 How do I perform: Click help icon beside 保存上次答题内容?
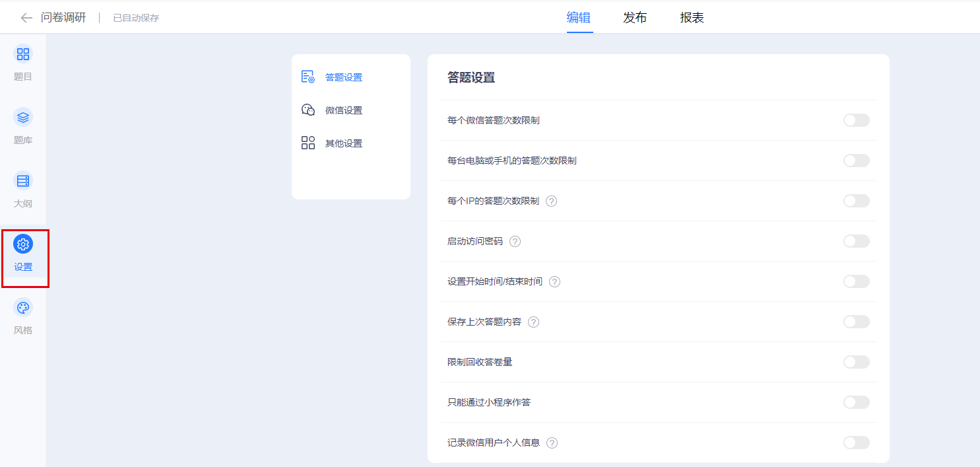534,322
